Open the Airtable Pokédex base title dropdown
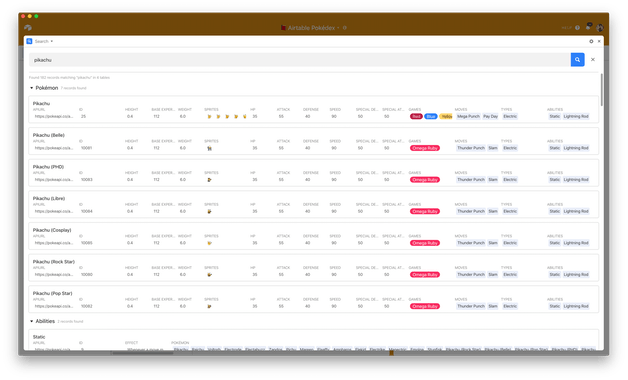The width and height of the screenshot is (628, 380). click(314, 28)
